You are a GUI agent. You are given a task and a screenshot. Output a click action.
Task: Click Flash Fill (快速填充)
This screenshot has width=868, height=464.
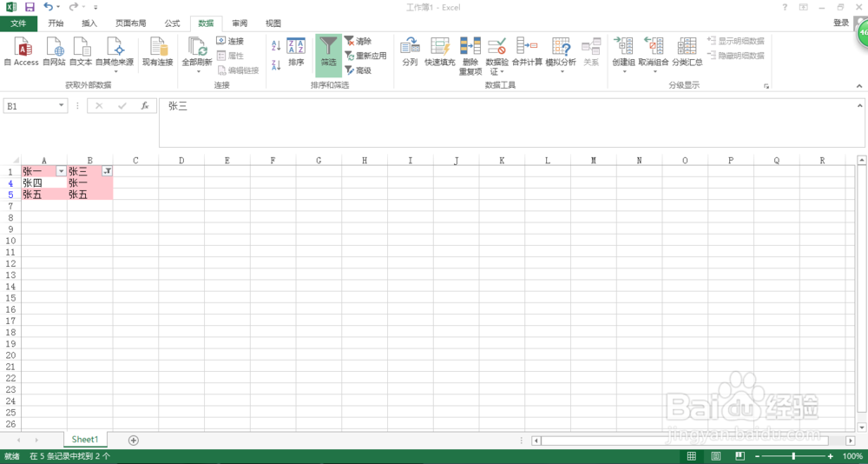(440, 53)
